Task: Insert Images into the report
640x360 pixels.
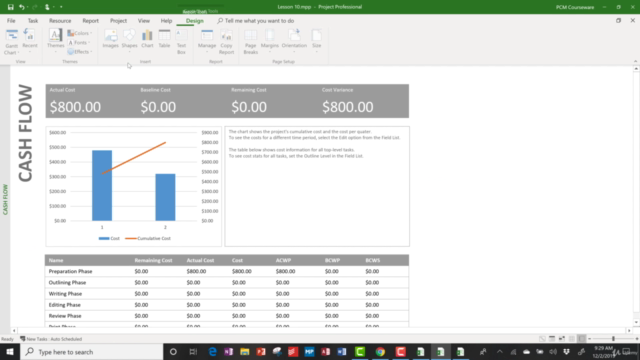Action: click(x=110, y=39)
